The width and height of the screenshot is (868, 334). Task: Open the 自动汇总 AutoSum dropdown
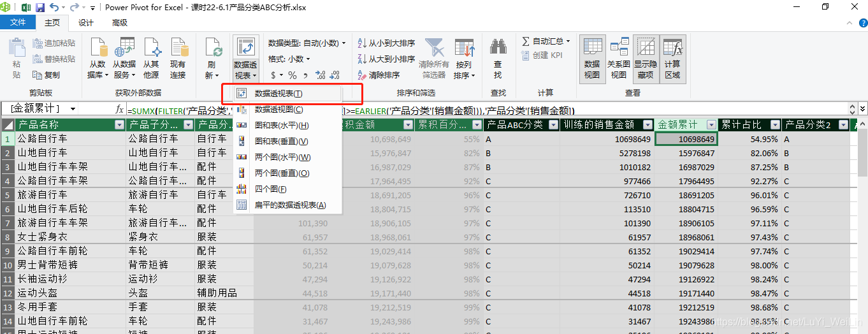(x=546, y=41)
